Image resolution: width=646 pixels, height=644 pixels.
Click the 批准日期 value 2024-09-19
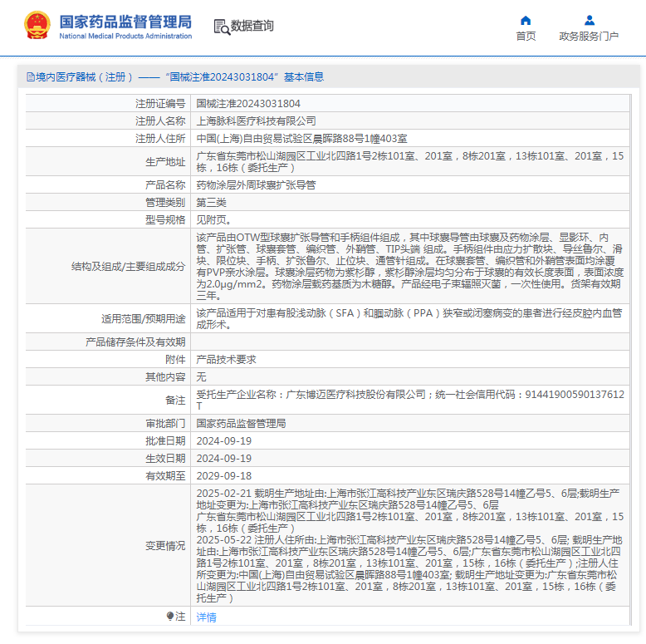tap(224, 440)
